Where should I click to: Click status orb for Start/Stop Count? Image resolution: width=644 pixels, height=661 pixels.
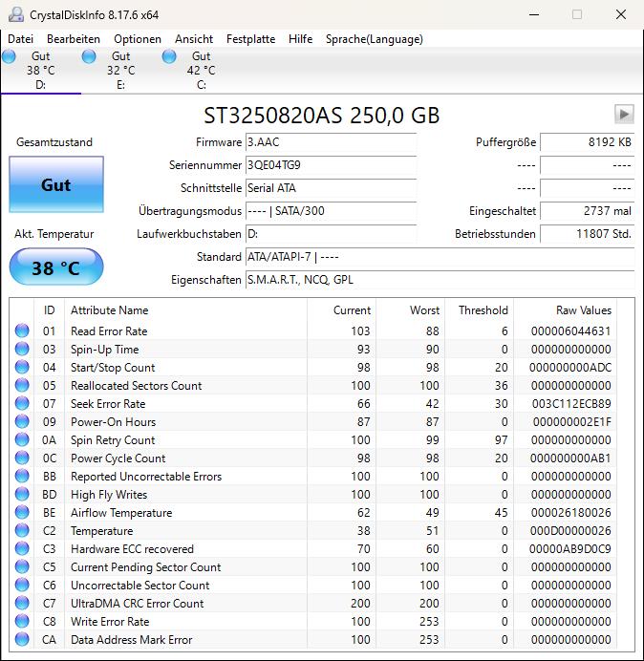coord(22,367)
